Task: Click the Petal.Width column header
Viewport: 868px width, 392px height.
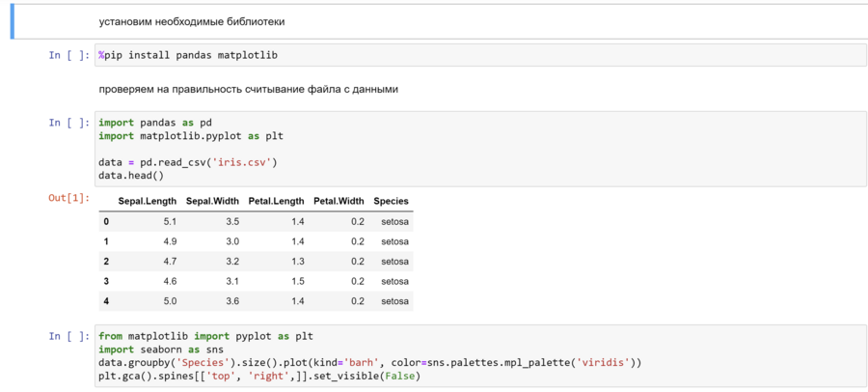Action: [339, 201]
